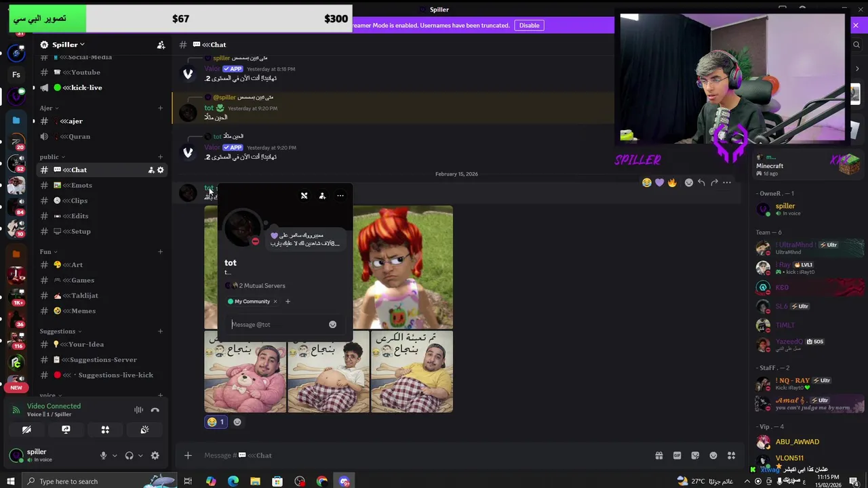
Task: Open Microsoft Edge from the taskbar
Action: [x=233, y=481]
